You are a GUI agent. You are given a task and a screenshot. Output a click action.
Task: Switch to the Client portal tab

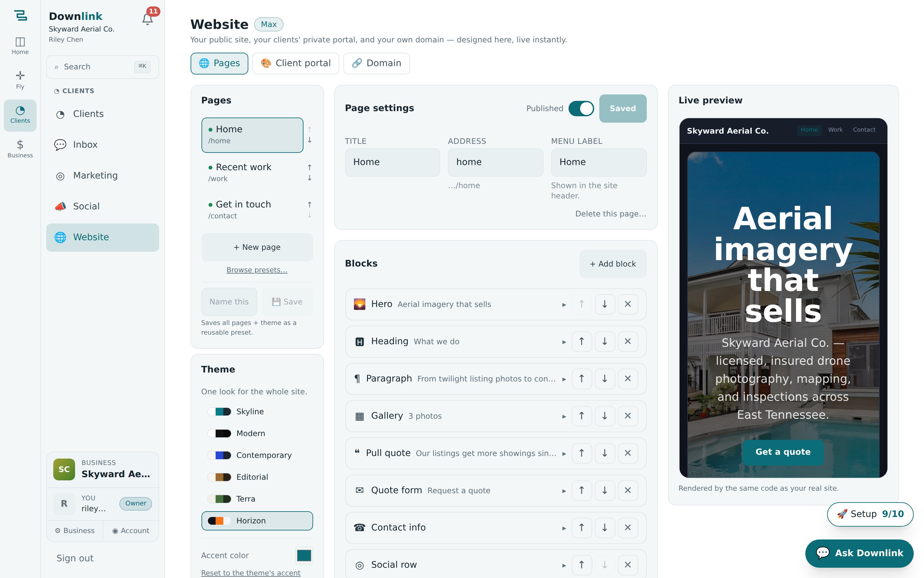point(295,64)
